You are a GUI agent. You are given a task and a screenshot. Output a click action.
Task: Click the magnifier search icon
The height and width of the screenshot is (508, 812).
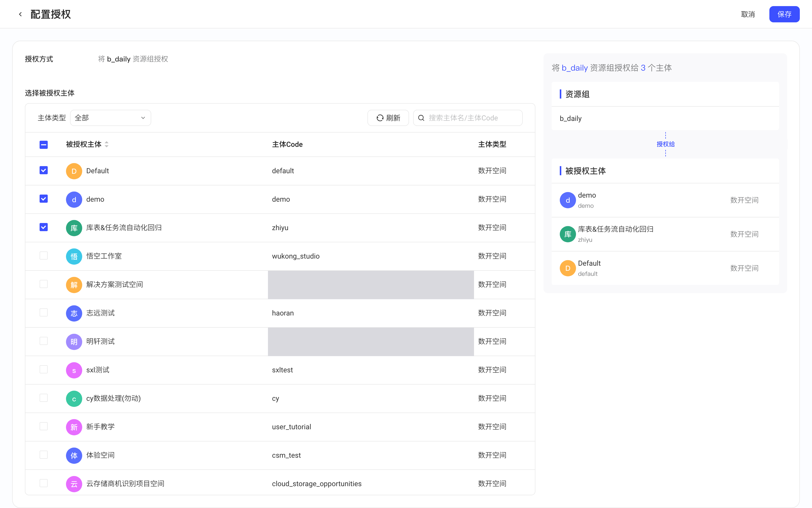click(421, 118)
